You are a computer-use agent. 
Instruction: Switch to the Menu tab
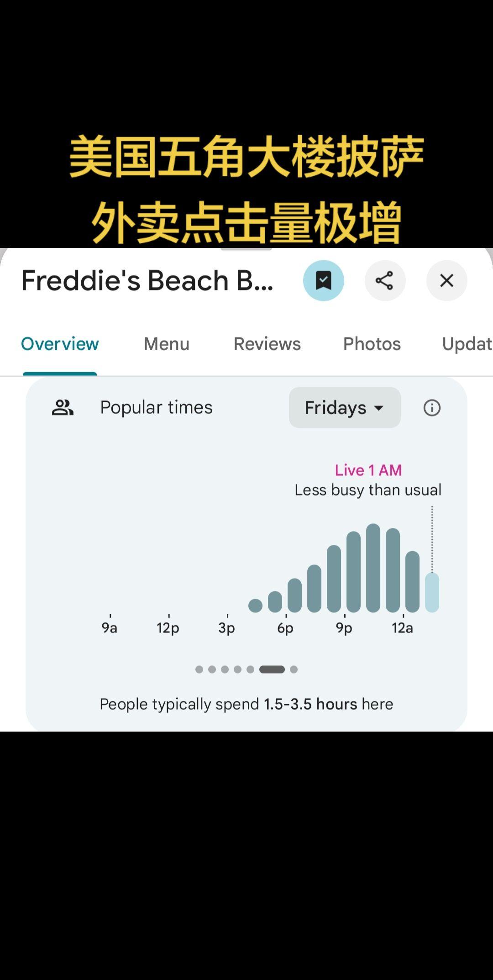point(166,344)
